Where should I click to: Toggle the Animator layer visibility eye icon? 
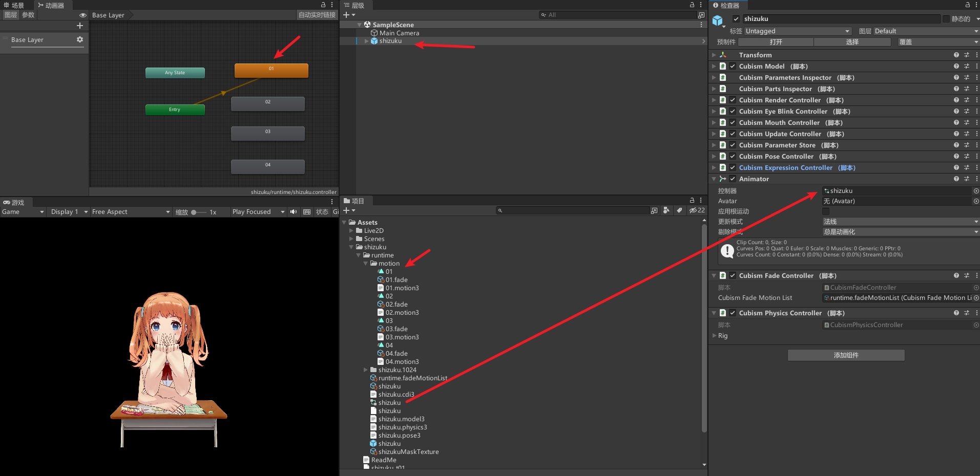pyautogui.click(x=83, y=15)
